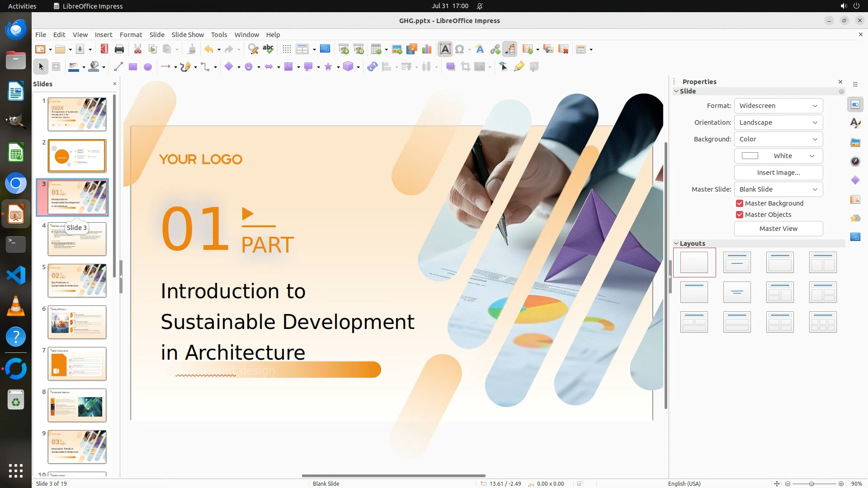Click the Export as PDF icon
868x488 pixels.
pyautogui.click(x=104, y=49)
